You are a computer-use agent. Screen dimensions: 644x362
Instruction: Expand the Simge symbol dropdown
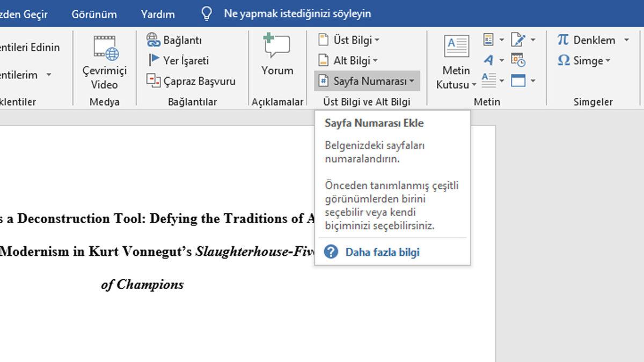click(x=584, y=61)
